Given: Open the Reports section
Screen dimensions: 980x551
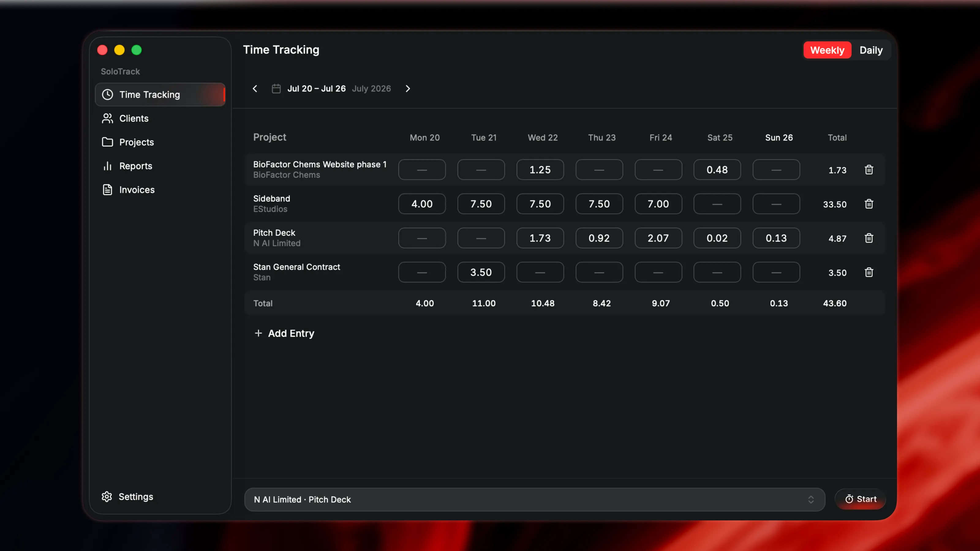Looking at the screenshot, I should tap(160, 166).
